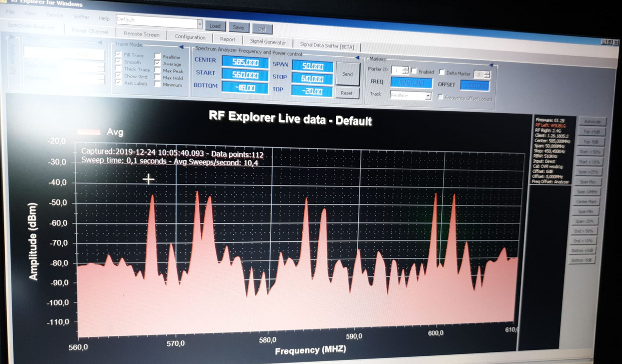Image resolution: width=622 pixels, height=364 pixels.
Task: Focus the TOP amplitude field
Action: click(312, 91)
